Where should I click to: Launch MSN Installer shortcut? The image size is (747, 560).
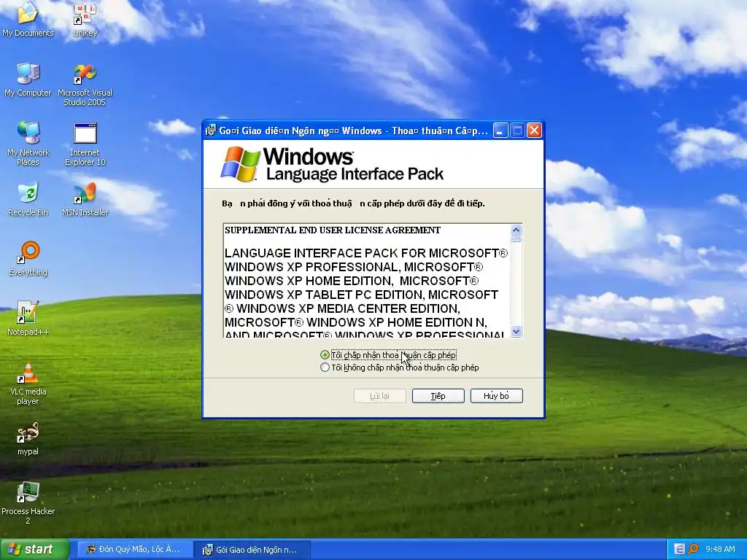(x=85, y=199)
